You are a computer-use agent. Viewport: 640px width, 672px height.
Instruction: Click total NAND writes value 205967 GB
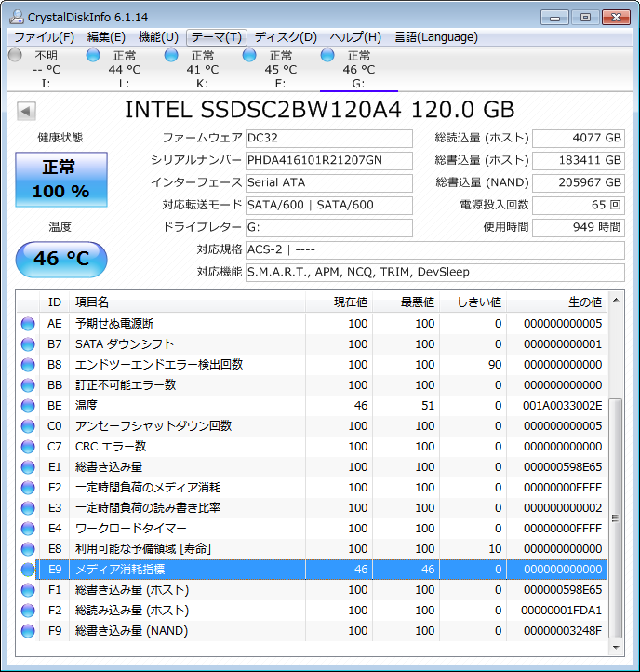(579, 183)
